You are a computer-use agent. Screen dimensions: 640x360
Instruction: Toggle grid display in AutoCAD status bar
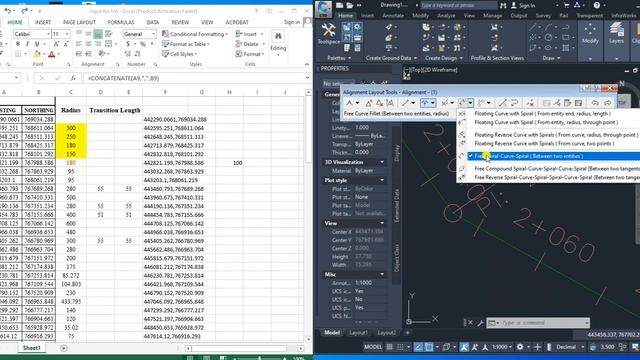389,347
